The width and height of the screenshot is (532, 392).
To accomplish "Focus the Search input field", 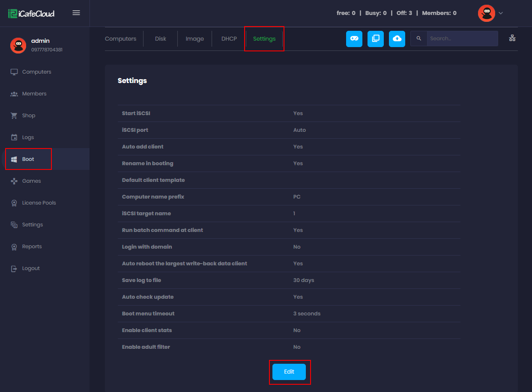I will pyautogui.click(x=462, y=39).
